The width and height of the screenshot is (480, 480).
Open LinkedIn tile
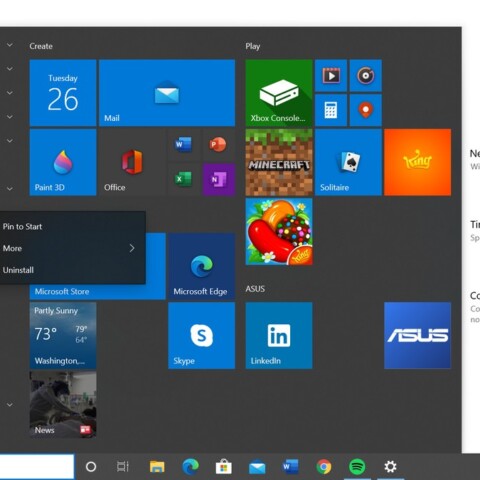[x=279, y=335]
